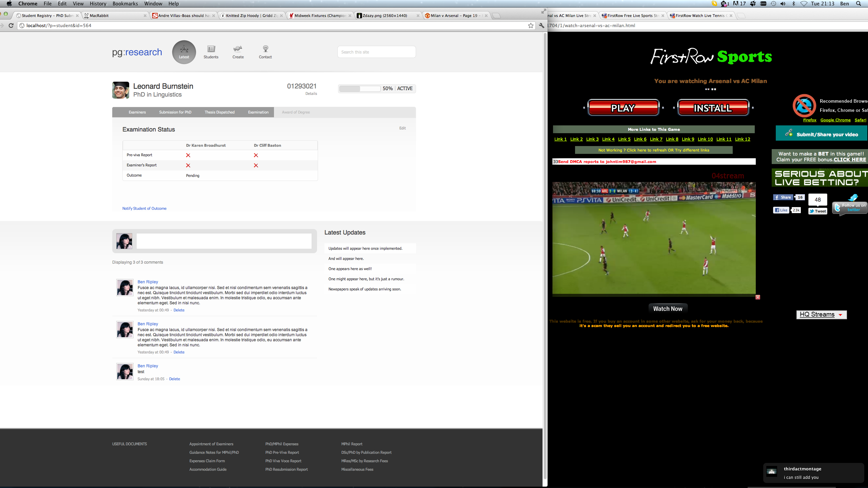
Task: Switch to Midweek Fixtures browser tab
Action: (320, 16)
